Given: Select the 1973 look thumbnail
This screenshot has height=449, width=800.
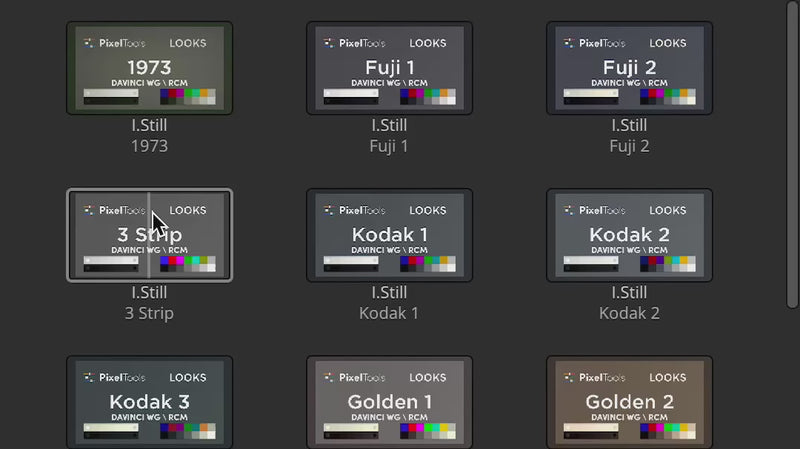Looking at the screenshot, I should tap(149, 68).
